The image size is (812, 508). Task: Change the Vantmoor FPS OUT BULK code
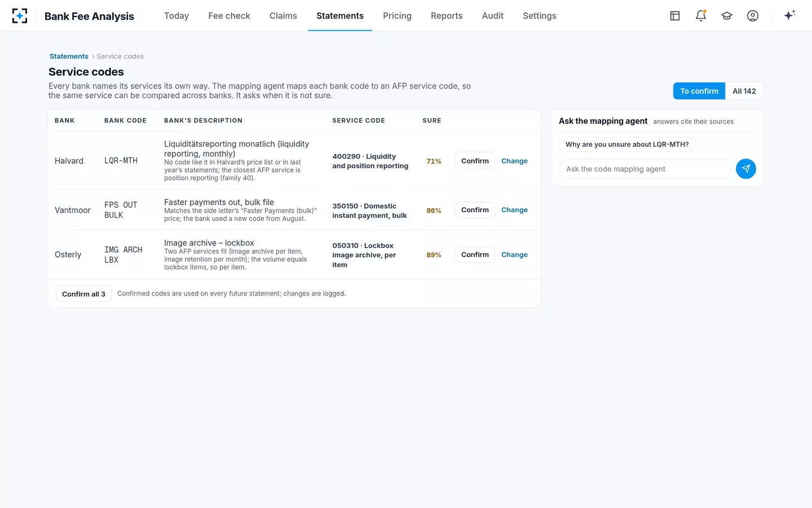(x=514, y=210)
